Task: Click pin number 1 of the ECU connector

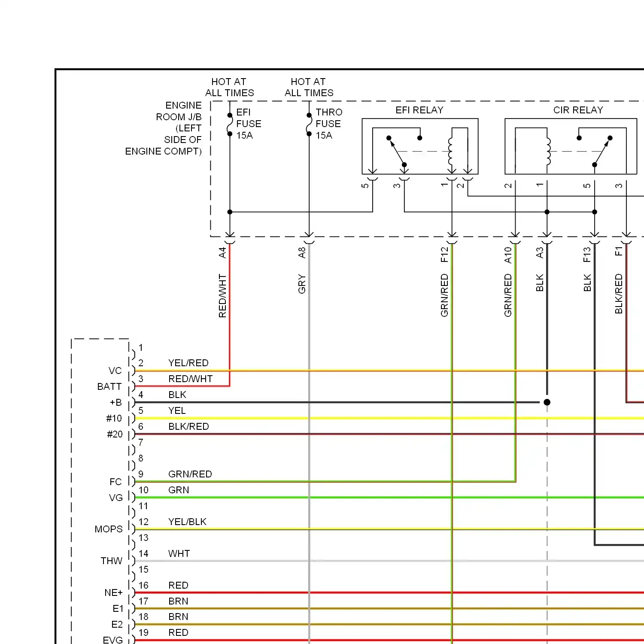Action: (141, 348)
